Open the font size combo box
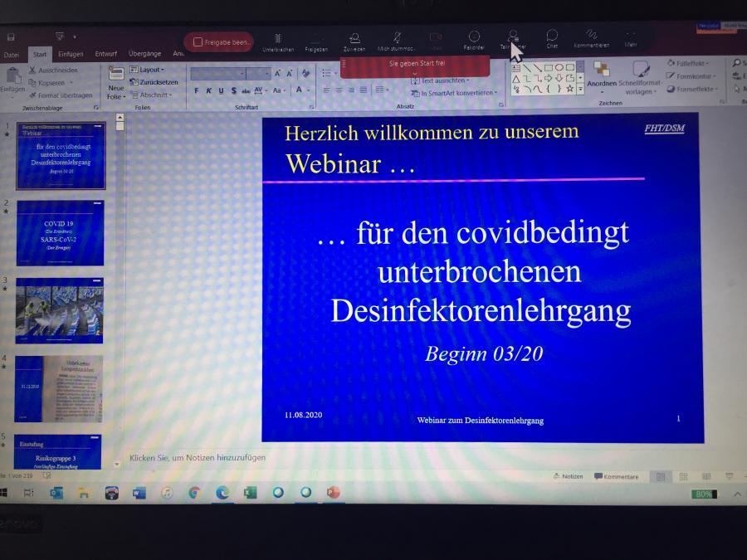 tap(259, 73)
